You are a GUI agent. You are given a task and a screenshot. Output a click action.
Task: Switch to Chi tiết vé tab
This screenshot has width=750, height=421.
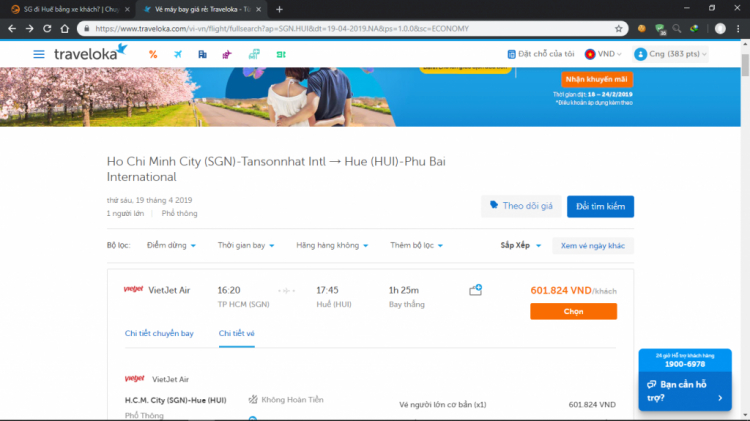pos(236,333)
